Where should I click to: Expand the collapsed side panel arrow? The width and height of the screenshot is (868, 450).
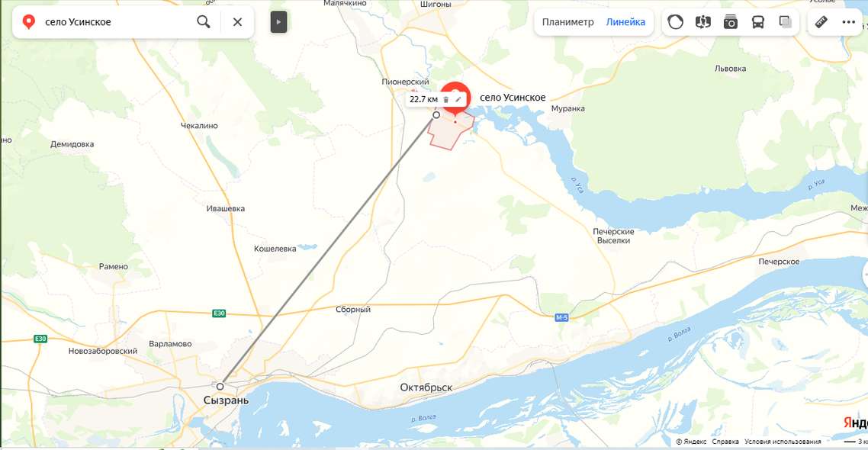tap(278, 21)
